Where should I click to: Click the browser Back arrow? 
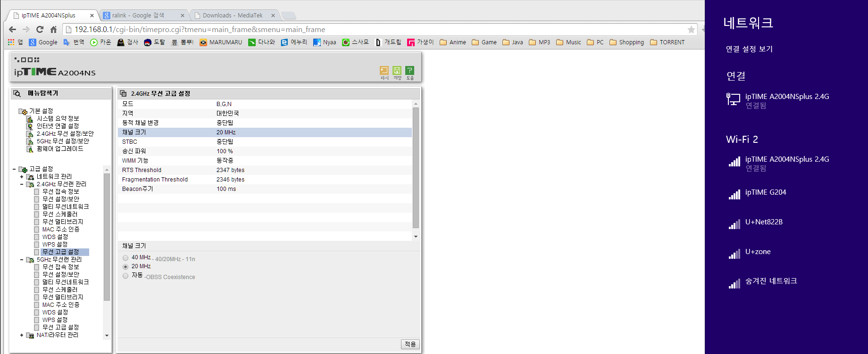13,29
